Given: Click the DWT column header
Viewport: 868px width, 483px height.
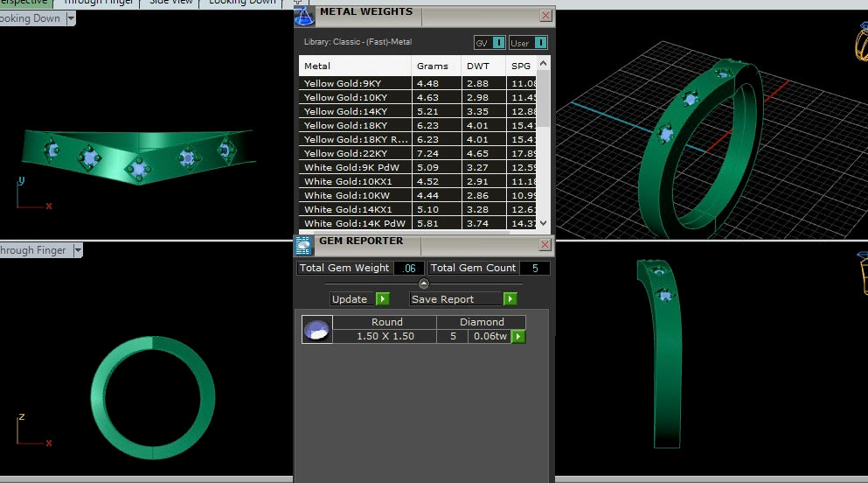Looking at the screenshot, I should (483, 66).
